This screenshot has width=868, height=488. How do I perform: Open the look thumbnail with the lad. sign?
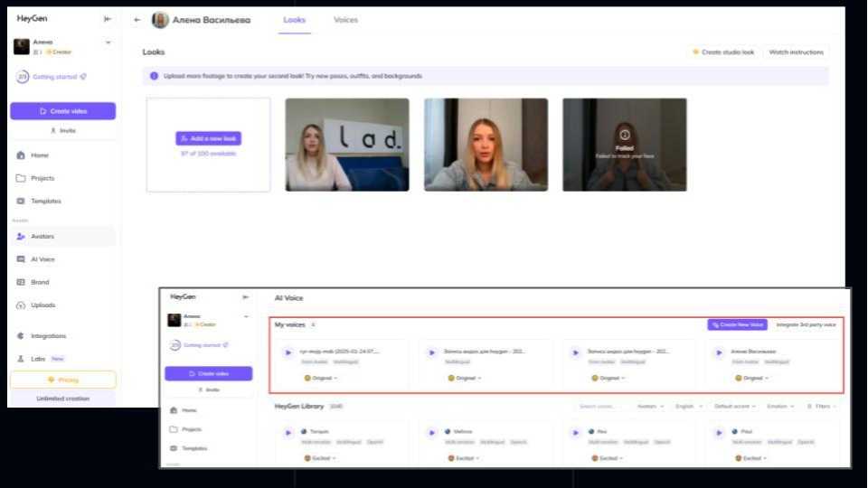[347, 145]
